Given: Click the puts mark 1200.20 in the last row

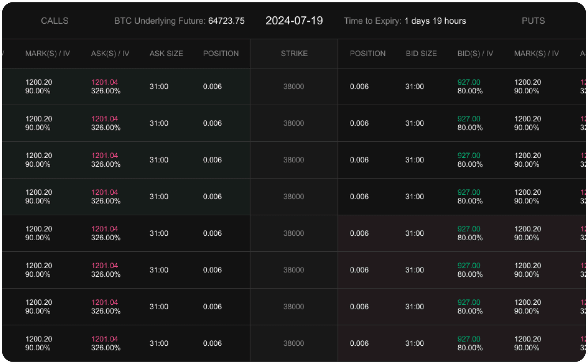Looking at the screenshot, I should [x=527, y=339].
